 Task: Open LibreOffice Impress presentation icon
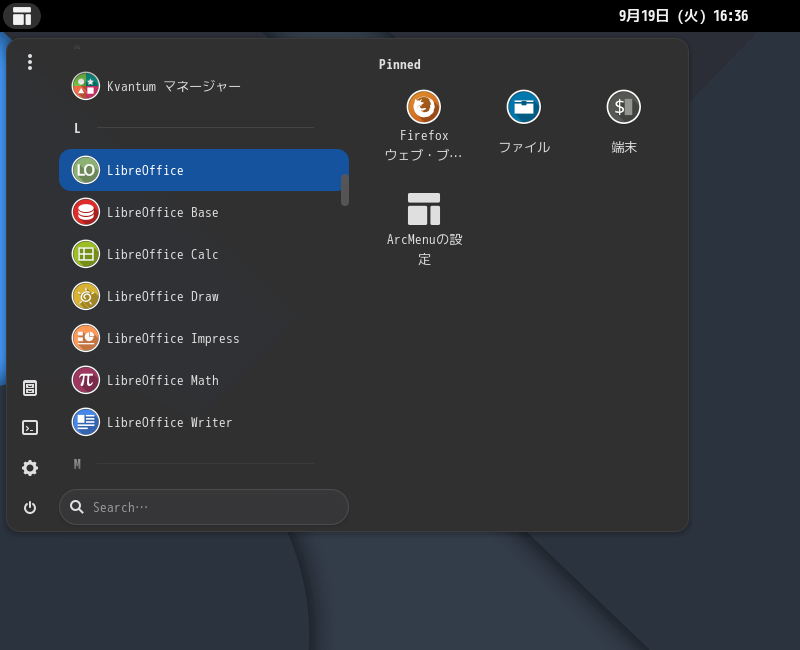pyautogui.click(x=86, y=338)
